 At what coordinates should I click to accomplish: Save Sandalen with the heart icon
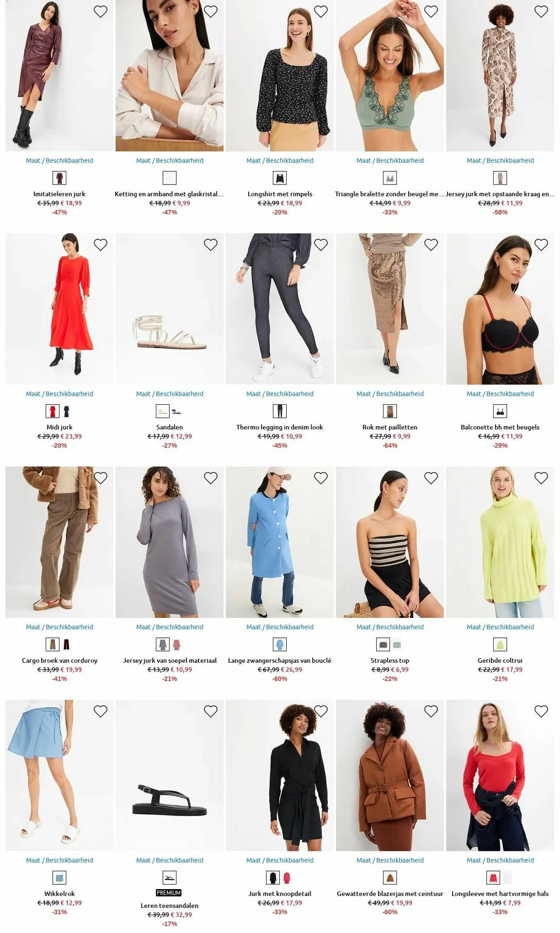211,245
